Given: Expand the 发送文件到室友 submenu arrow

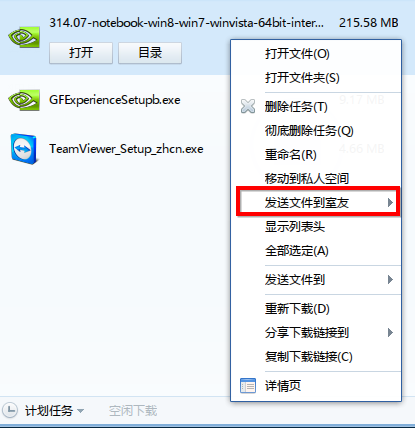Looking at the screenshot, I should pyautogui.click(x=390, y=202).
